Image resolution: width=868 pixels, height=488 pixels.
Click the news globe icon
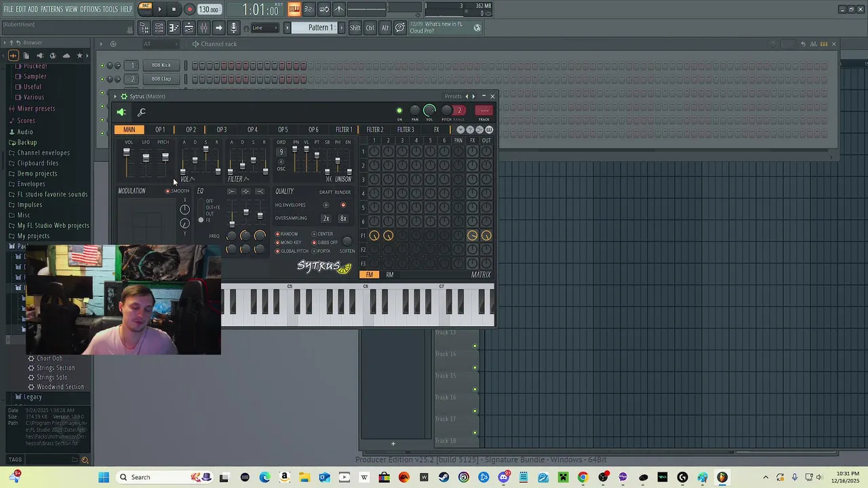click(x=477, y=28)
